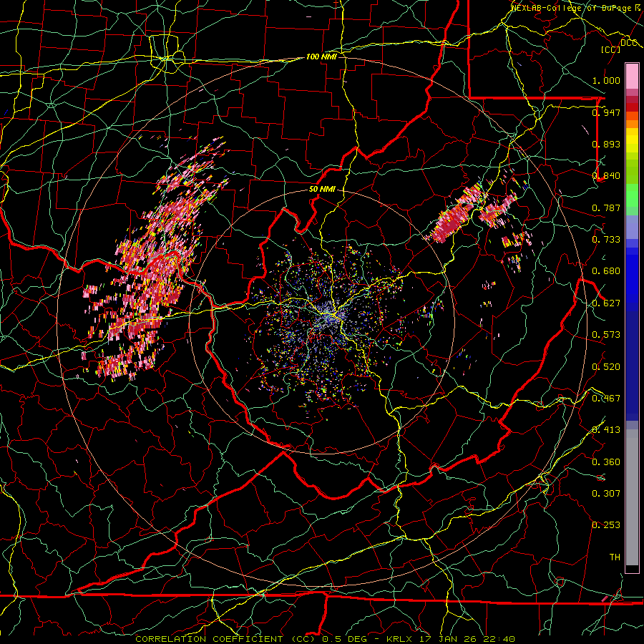Select the 0.787 legend value
This screenshot has height=644, width=644.
pyautogui.click(x=606, y=208)
